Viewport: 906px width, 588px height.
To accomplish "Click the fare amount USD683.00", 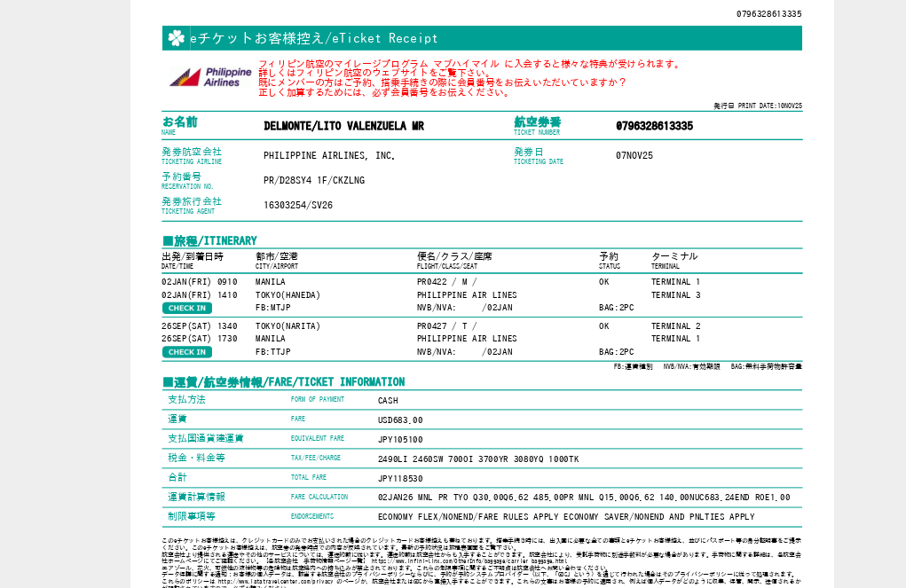I will point(400,419).
